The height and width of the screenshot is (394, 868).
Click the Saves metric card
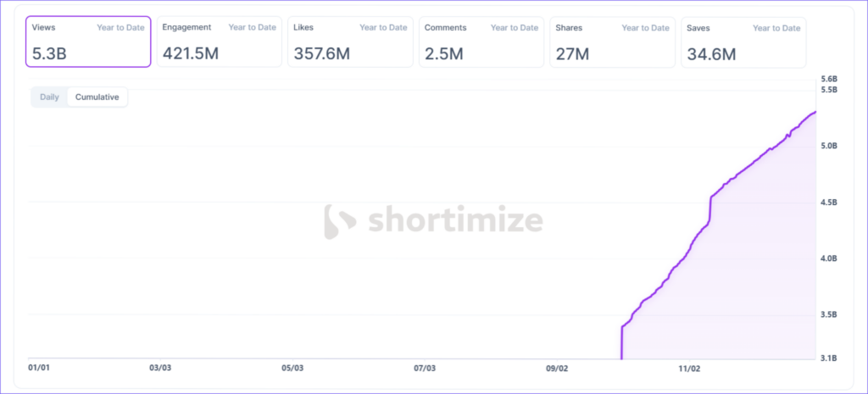743,42
